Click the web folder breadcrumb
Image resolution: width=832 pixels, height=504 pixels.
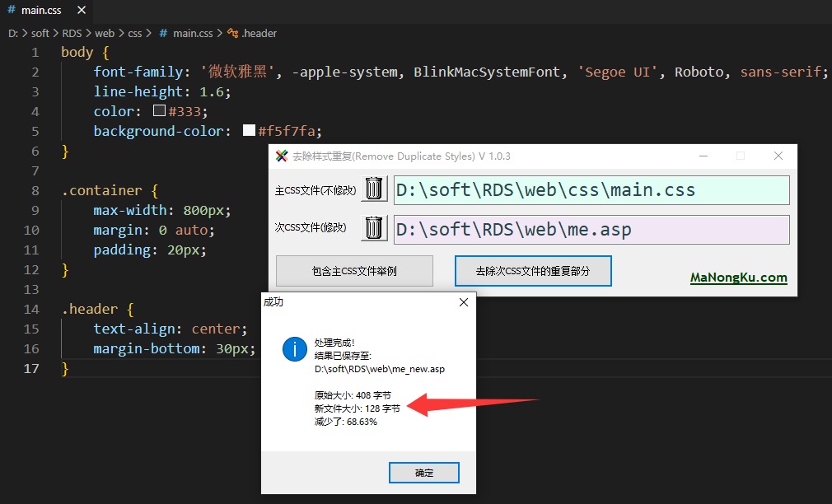pos(105,34)
